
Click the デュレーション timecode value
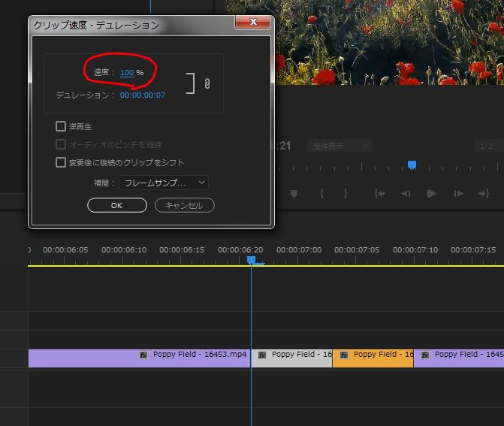pyautogui.click(x=143, y=95)
